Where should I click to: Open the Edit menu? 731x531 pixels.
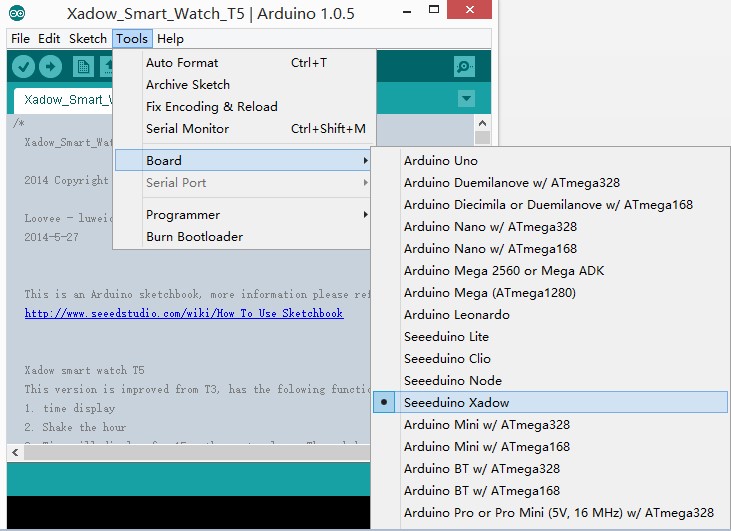49,39
